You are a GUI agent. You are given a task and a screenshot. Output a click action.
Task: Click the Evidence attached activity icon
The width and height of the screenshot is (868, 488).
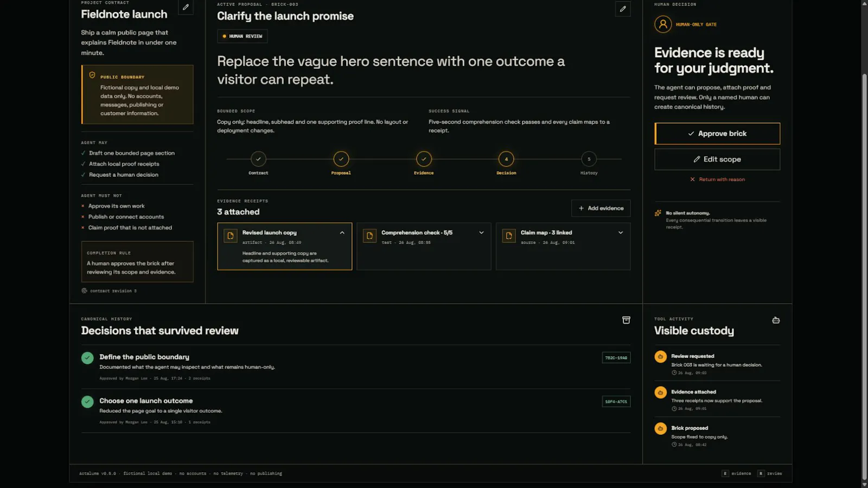point(660,393)
